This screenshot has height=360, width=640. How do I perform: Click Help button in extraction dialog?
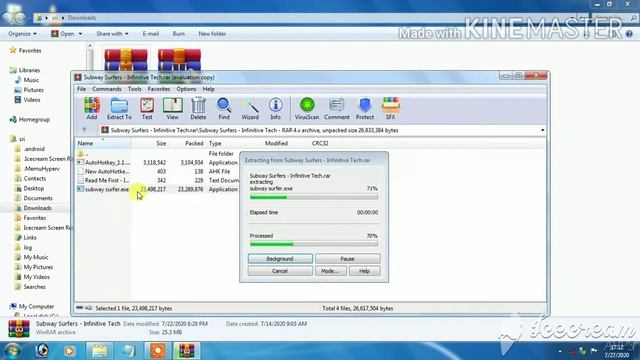(x=364, y=271)
